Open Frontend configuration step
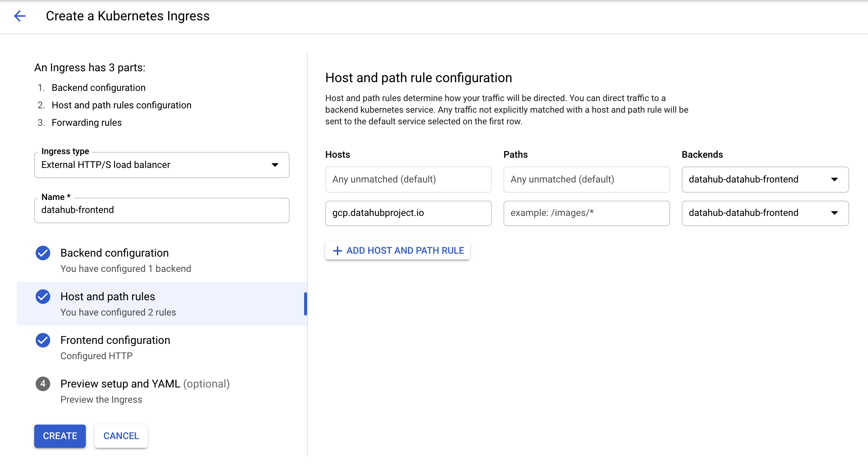Viewport: 868px width, 466px height. (x=115, y=340)
